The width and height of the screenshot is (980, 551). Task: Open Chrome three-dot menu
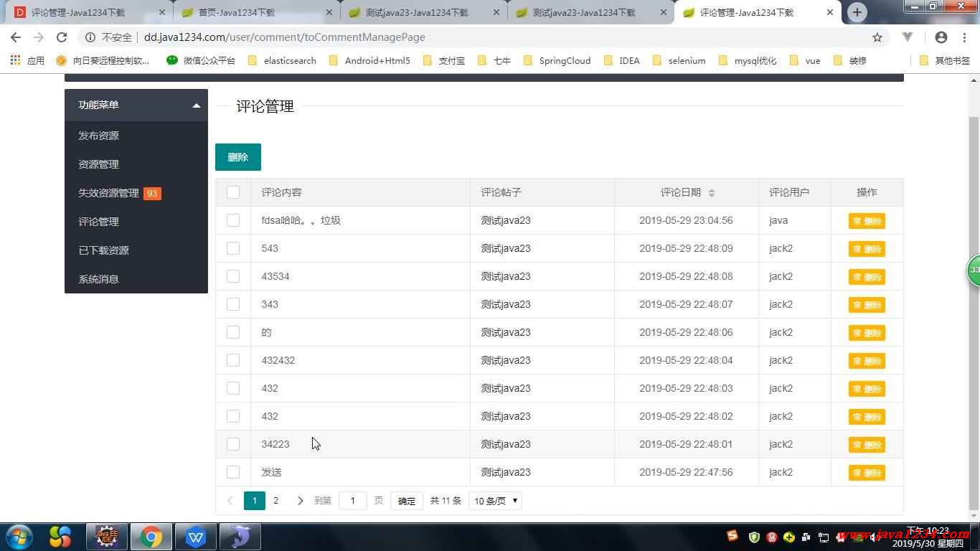point(963,37)
